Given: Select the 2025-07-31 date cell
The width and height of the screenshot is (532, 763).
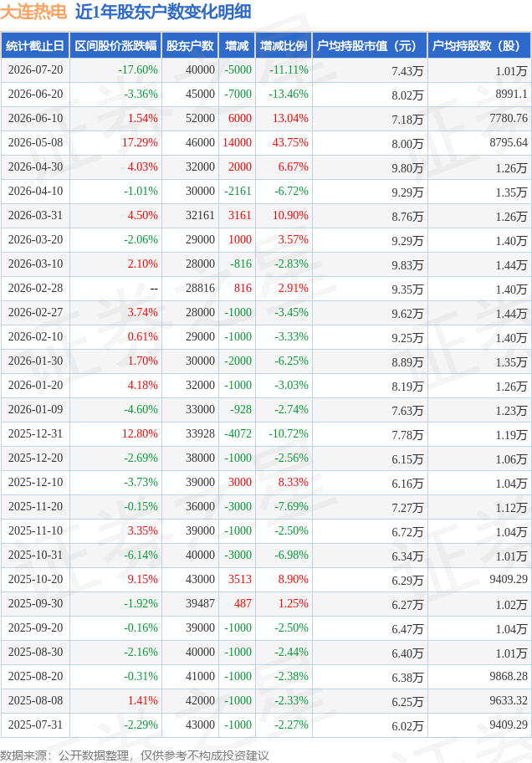Looking at the screenshot, I should [x=35, y=725].
